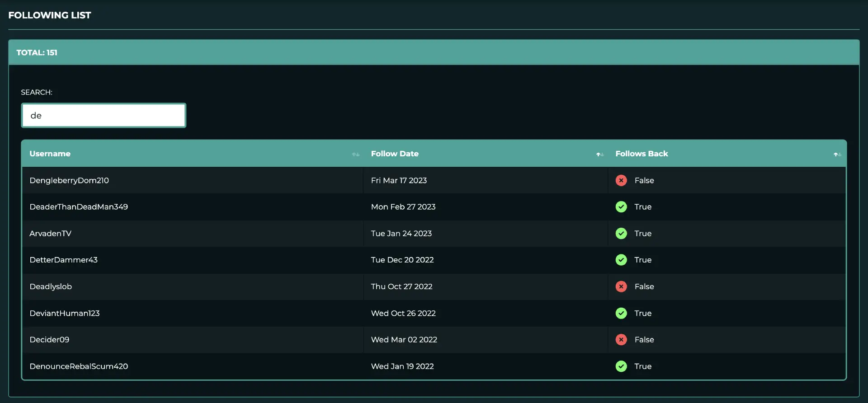Click the False text in Decider09 row
868x403 pixels.
[x=644, y=340]
